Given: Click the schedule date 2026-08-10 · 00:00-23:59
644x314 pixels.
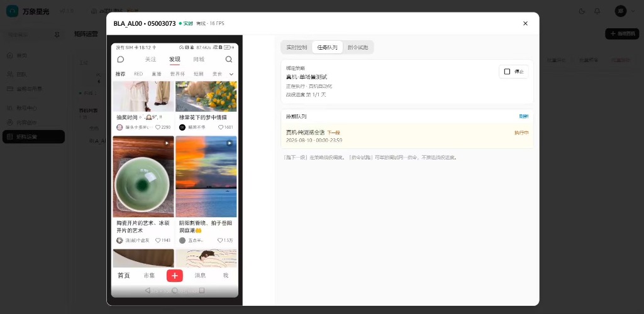Looking at the screenshot, I should (314, 140).
